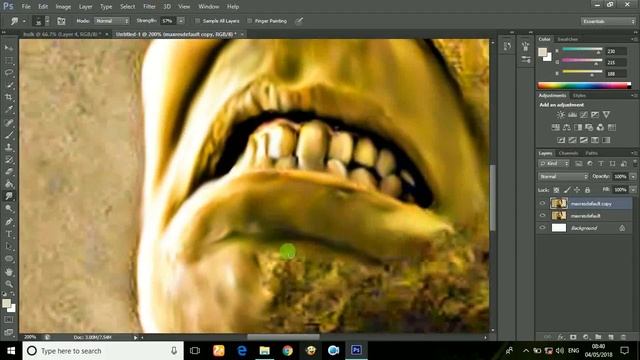Screen dimensions: 640x360
Task: Select the Lasso tool
Action: (9, 73)
